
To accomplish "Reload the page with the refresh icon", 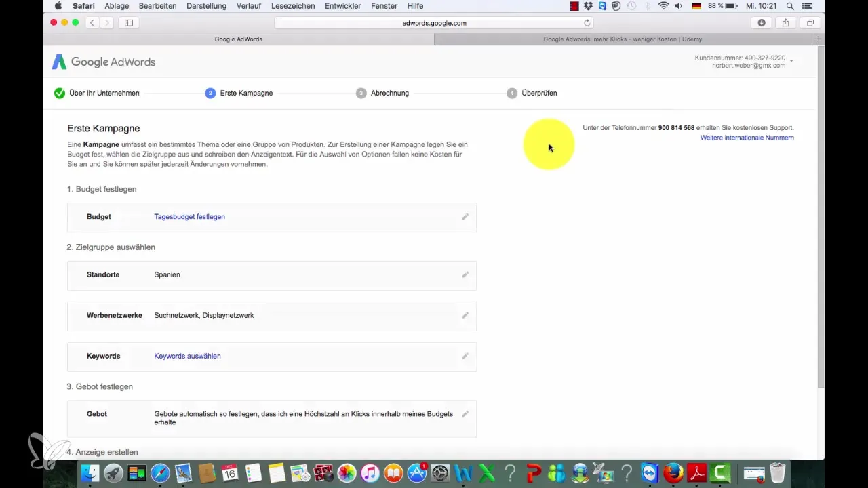I will (x=587, y=23).
